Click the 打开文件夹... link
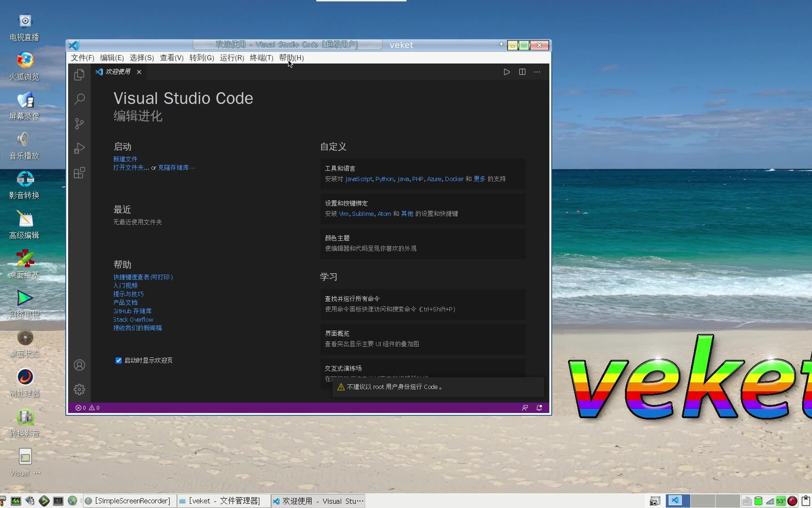 click(x=131, y=167)
